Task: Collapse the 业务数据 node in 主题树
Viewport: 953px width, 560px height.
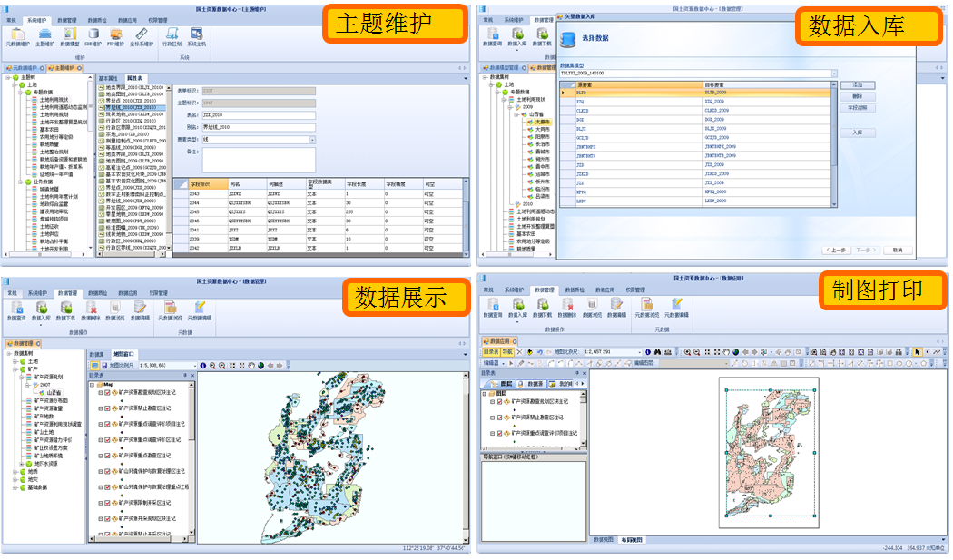Action: 21,182
